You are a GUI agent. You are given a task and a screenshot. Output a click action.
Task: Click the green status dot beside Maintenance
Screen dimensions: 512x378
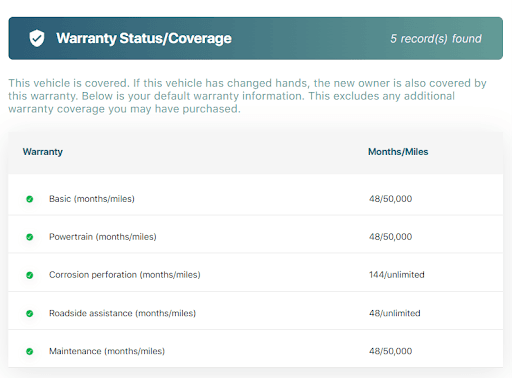(30, 351)
